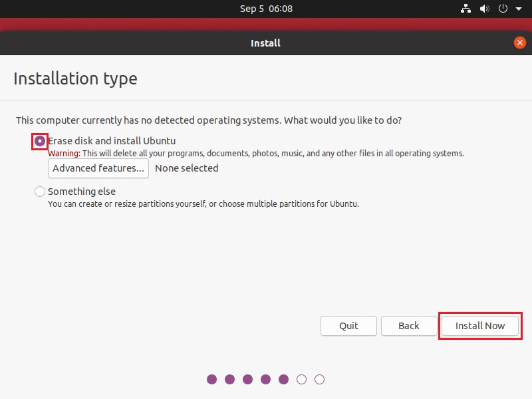Image resolution: width=532 pixels, height=399 pixels.
Task: Open network status icon in top bar
Action: 465,9
